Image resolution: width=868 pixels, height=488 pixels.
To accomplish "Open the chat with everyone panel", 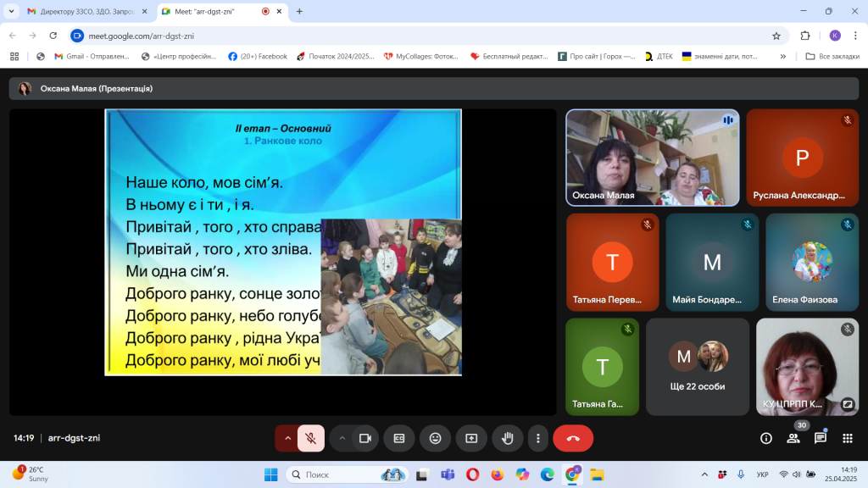I will pyautogui.click(x=821, y=438).
